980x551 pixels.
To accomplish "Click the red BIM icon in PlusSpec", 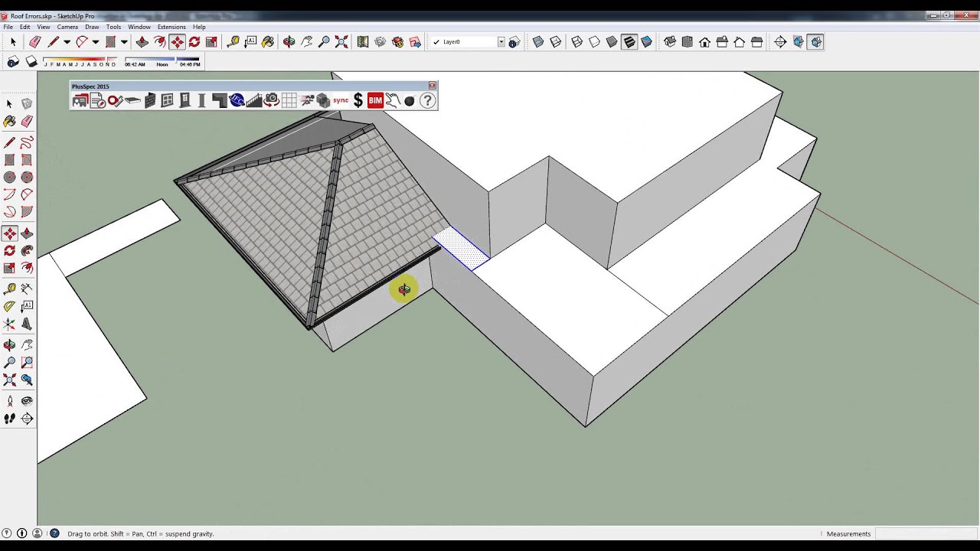I will pyautogui.click(x=375, y=100).
